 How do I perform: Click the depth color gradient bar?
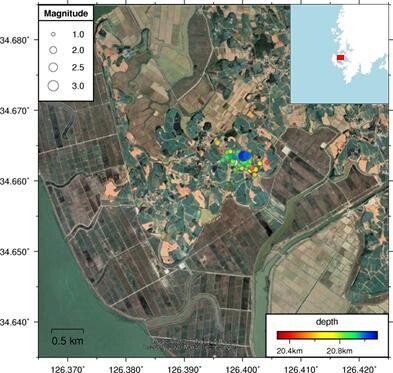coord(327,335)
